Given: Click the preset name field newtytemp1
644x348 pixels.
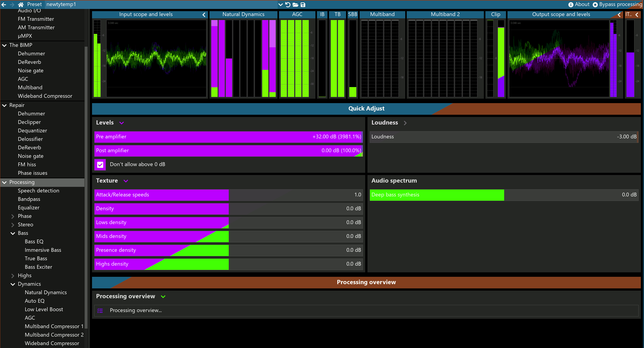Looking at the screenshot, I should (x=161, y=4).
